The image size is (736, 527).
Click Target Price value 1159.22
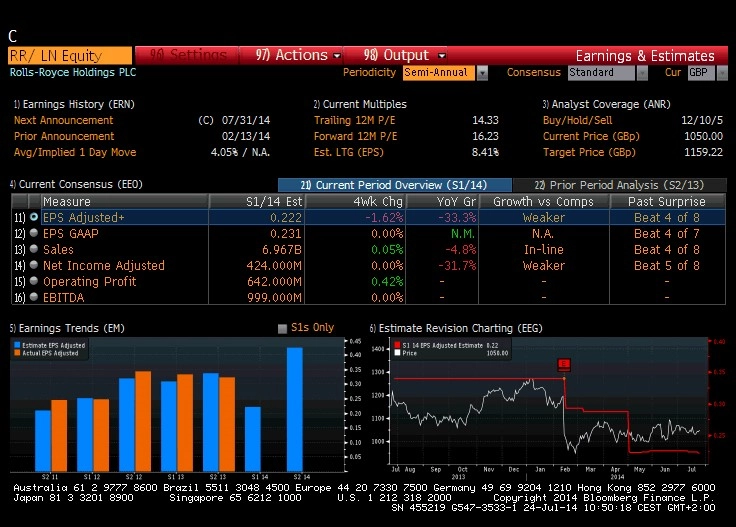(x=703, y=152)
